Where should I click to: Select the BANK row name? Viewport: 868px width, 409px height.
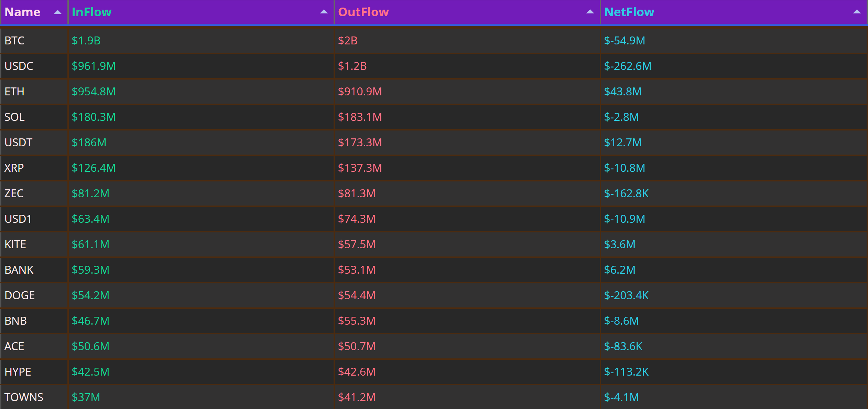pos(19,270)
